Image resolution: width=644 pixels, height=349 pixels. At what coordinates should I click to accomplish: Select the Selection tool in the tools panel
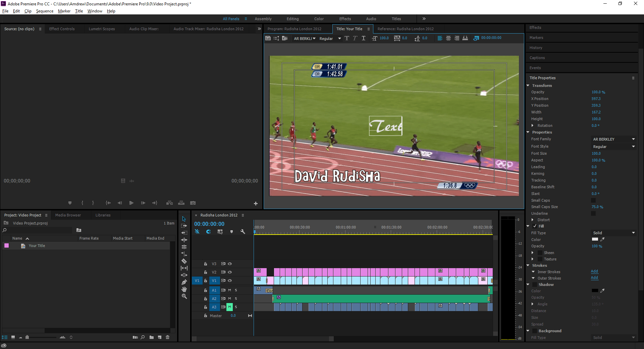tap(184, 219)
